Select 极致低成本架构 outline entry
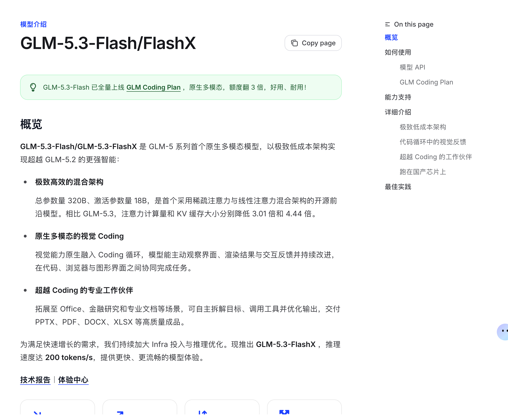 (x=423, y=127)
